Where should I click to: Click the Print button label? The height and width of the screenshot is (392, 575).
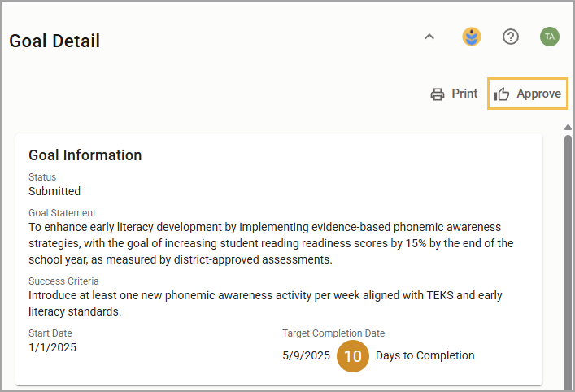(x=464, y=94)
